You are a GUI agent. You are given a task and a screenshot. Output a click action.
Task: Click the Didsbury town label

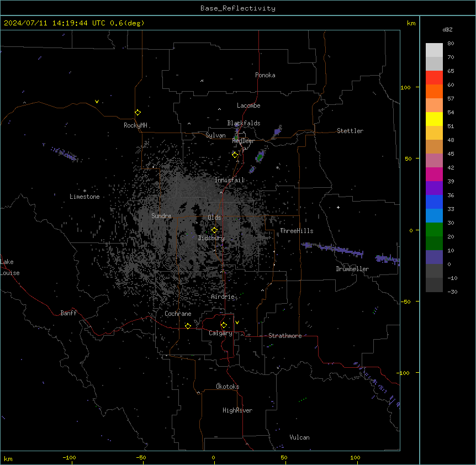(x=211, y=238)
